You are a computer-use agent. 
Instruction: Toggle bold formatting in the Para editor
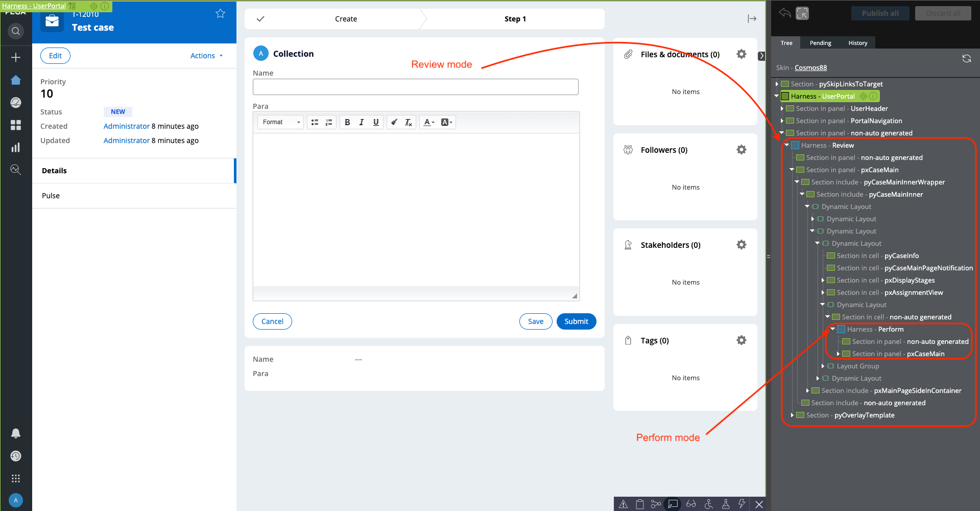click(347, 122)
